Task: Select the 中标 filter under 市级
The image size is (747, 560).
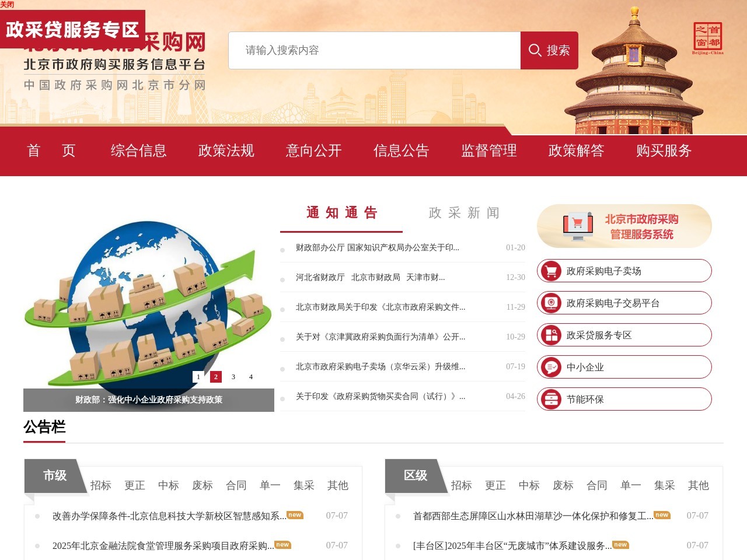Action: 168,485
